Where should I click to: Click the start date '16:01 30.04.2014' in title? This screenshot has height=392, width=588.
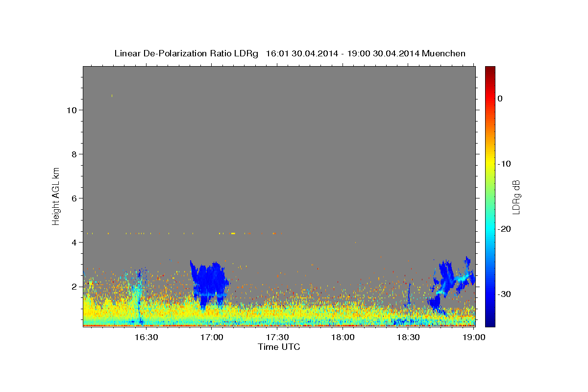point(302,53)
